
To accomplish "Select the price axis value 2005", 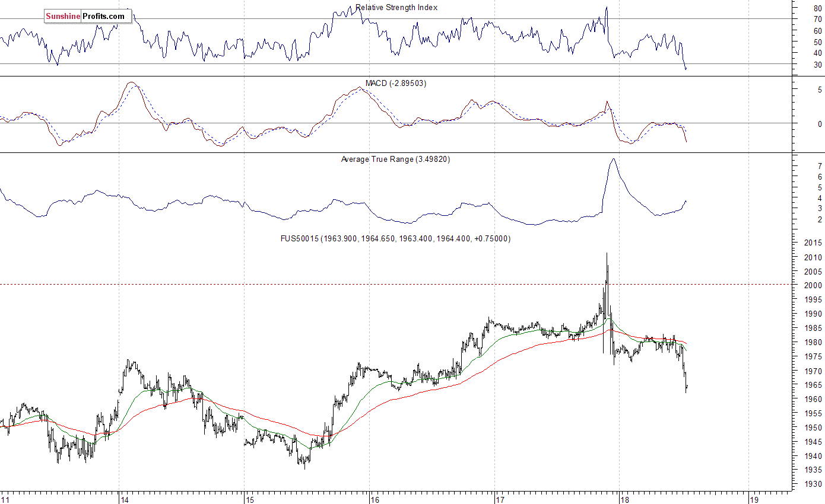I will 814,272.
